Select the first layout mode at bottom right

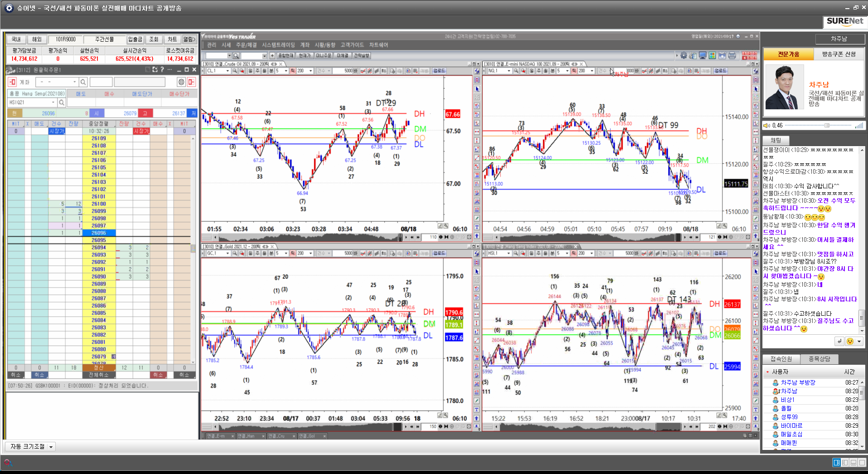tap(836, 463)
